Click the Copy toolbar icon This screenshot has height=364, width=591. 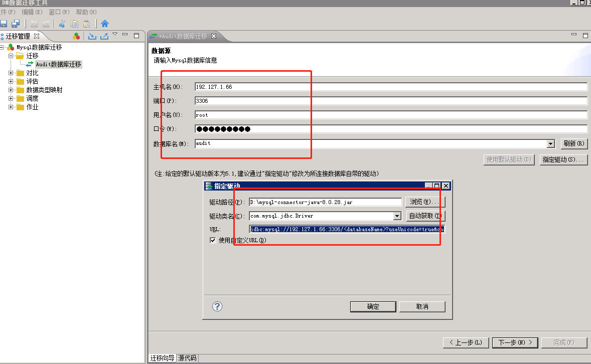pyautogui.click(x=74, y=24)
